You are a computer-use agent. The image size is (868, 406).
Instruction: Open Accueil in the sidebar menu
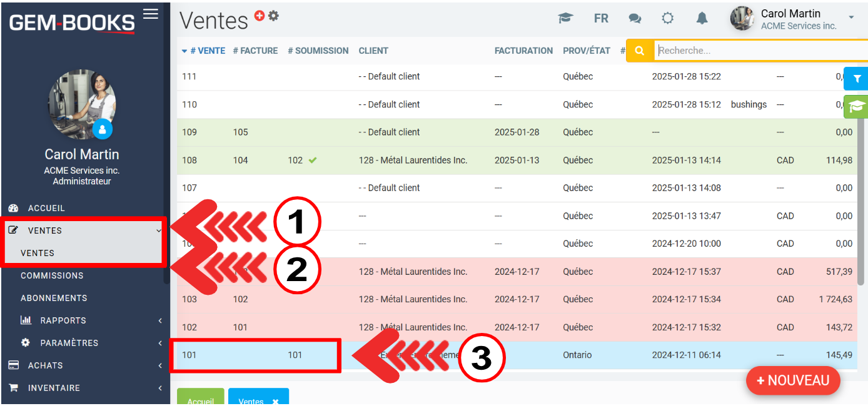(x=46, y=208)
